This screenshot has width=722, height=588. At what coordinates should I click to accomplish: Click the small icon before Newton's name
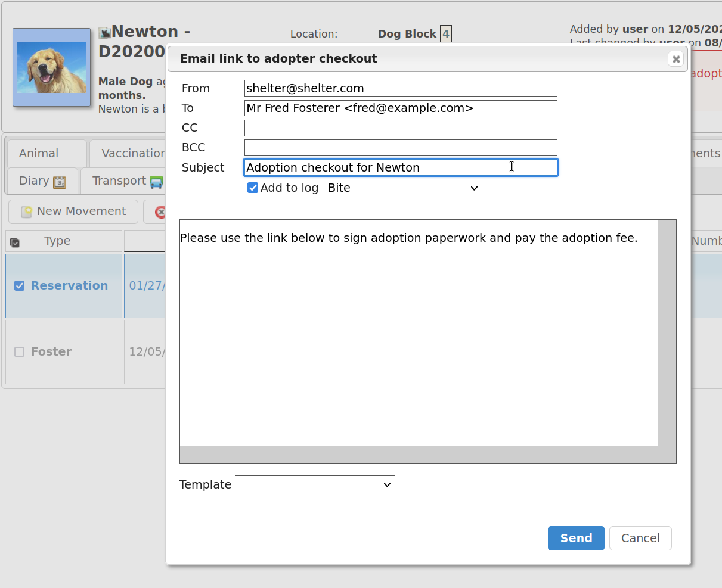(x=104, y=33)
